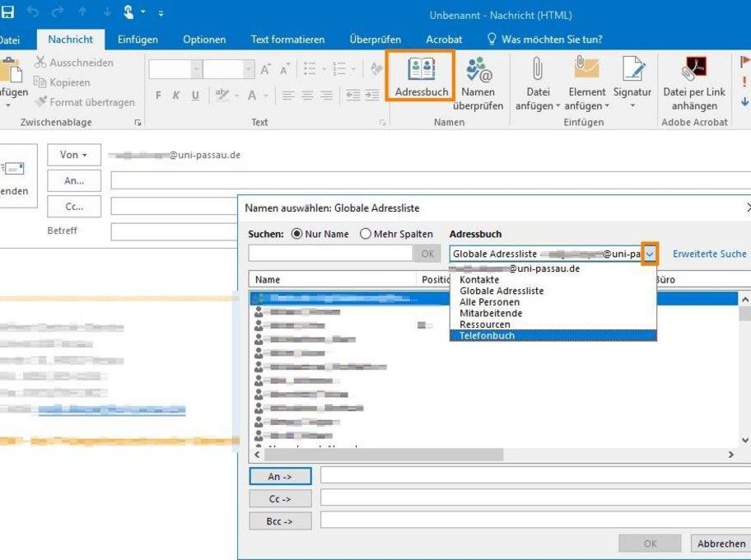Click the Redo arrow in title bar
This screenshot has height=560, width=751.
coord(58,12)
